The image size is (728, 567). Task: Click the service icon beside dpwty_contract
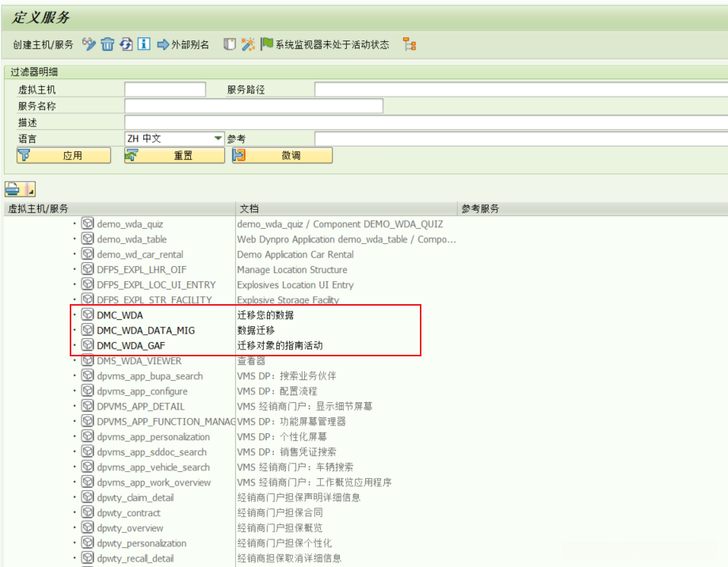coord(87,512)
